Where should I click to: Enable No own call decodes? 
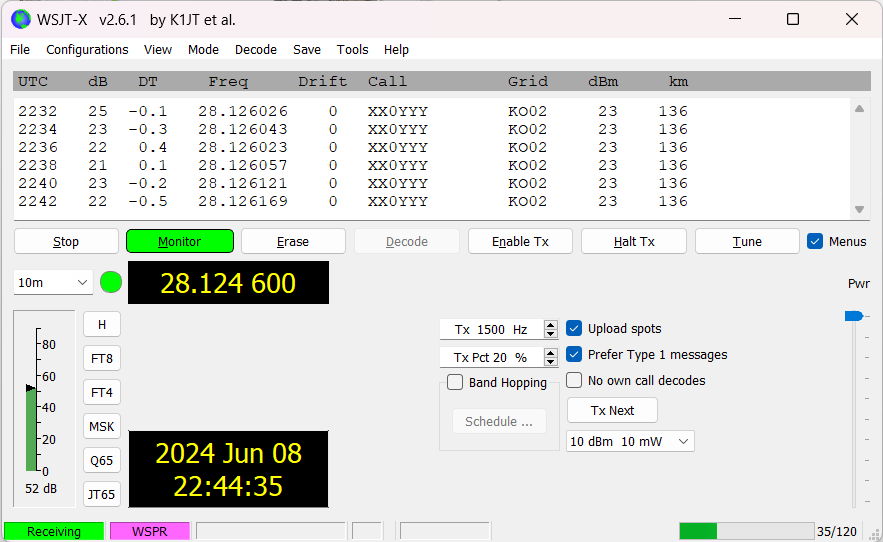pyautogui.click(x=574, y=380)
